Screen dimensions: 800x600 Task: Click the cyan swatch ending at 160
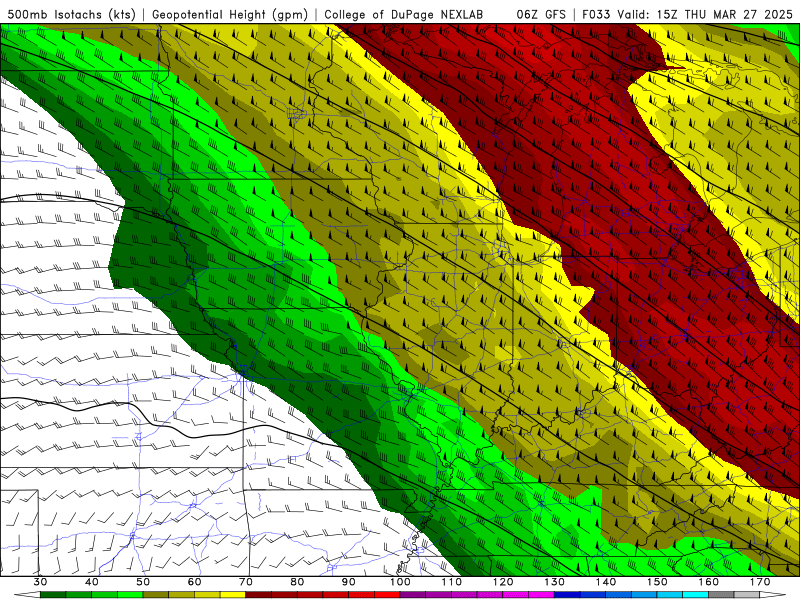point(695,595)
